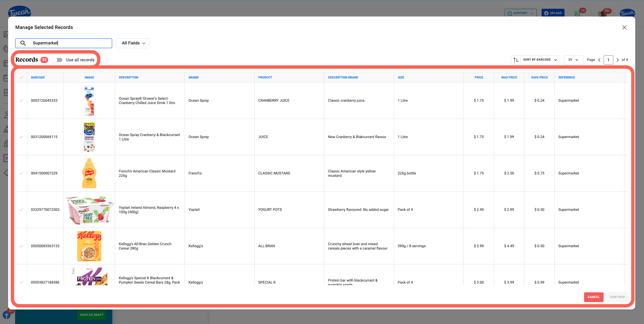Uncheck row for Kellogg's Special K
The width and height of the screenshot is (644, 324).
pyautogui.click(x=21, y=282)
